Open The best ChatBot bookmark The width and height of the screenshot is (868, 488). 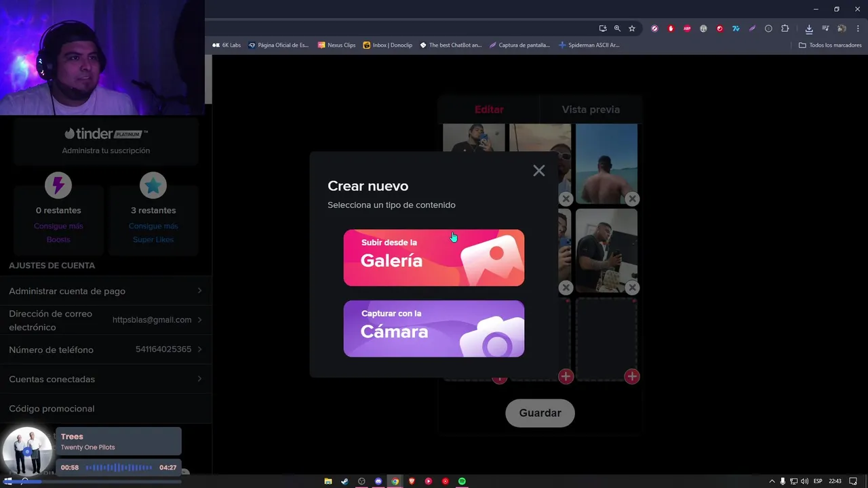[451, 45]
